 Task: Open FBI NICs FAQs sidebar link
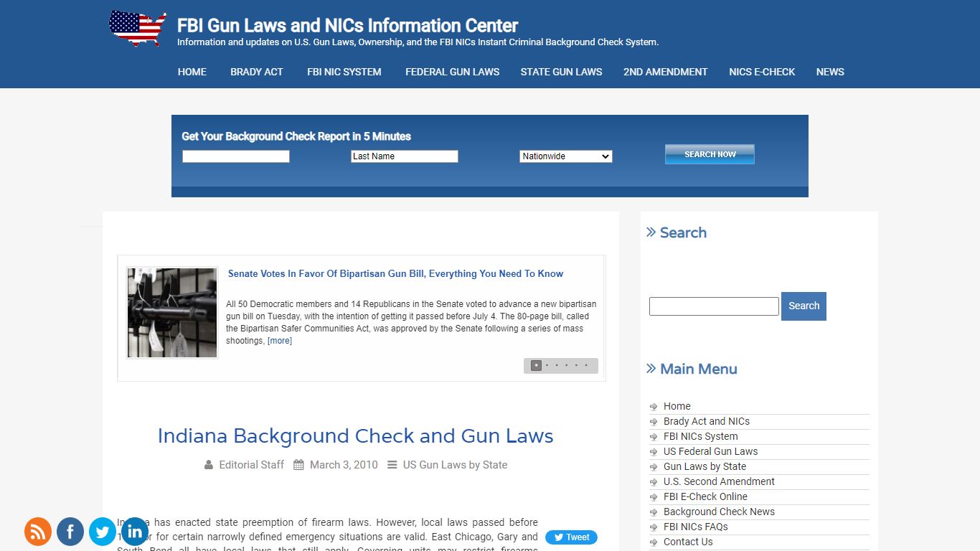pyautogui.click(x=696, y=527)
